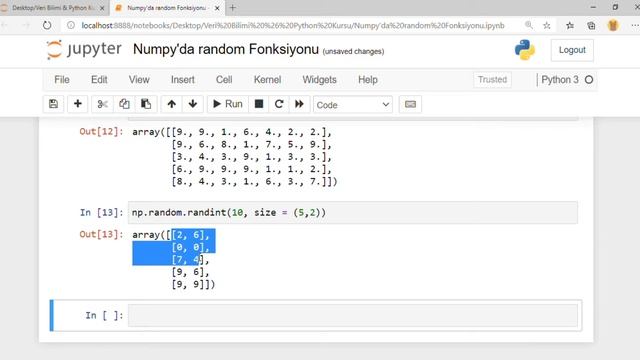Open the Cell menu

(x=224, y=80)
